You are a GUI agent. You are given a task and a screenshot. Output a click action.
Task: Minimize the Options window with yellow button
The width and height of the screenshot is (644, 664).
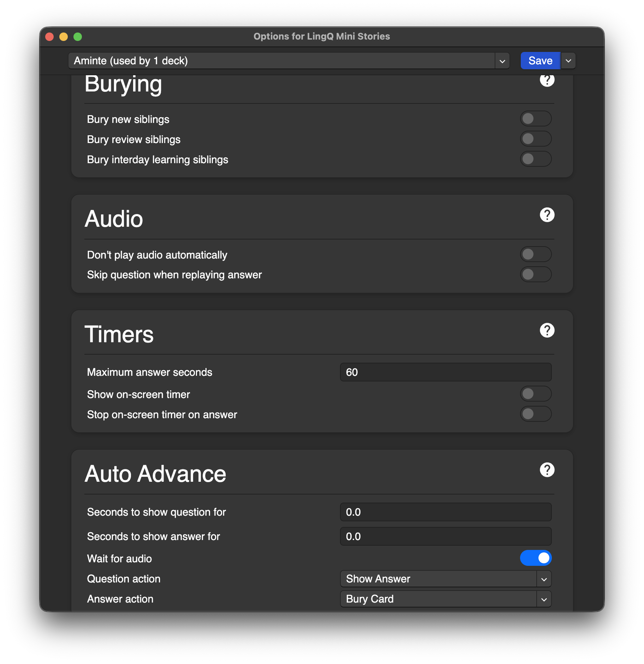64,37
